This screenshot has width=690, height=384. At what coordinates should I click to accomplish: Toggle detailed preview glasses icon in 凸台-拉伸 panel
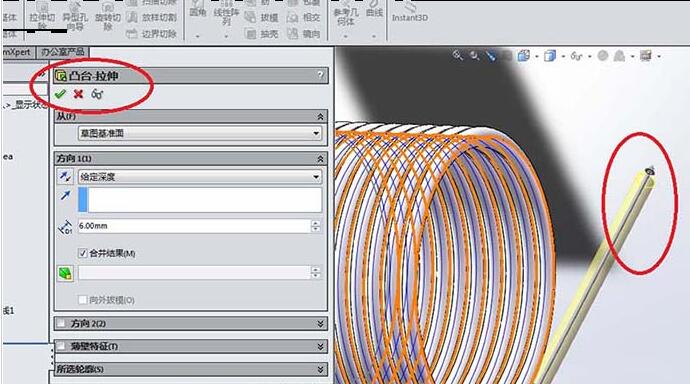coord(97,94)
